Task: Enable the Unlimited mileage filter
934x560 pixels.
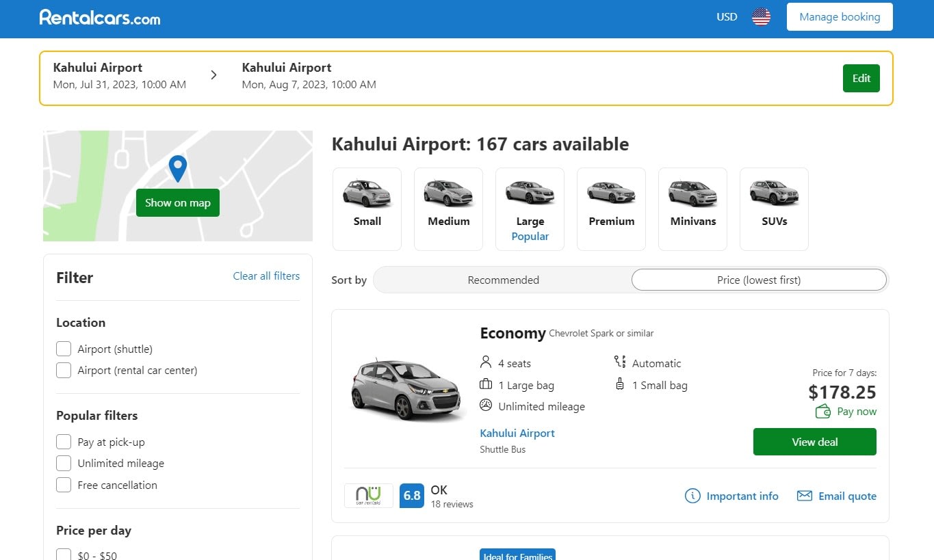Action: (x=64, y=463)
